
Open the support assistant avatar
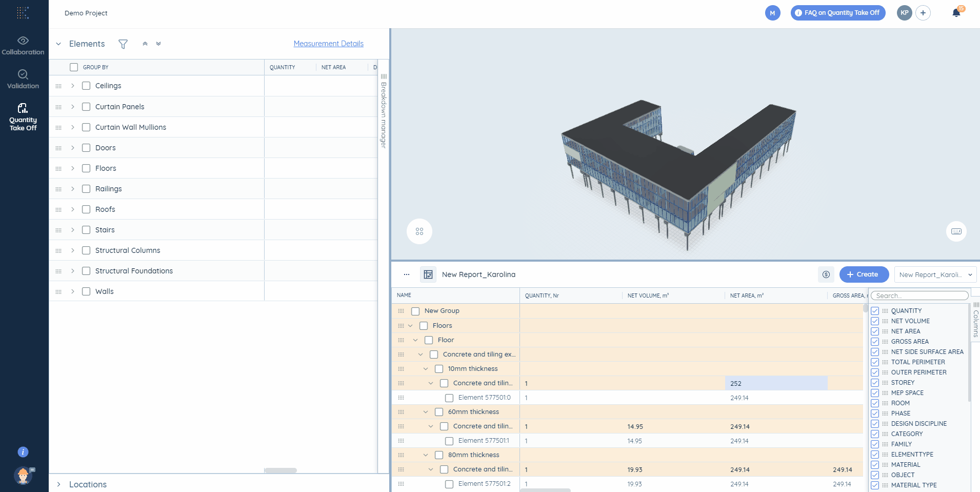click(24, 476)
